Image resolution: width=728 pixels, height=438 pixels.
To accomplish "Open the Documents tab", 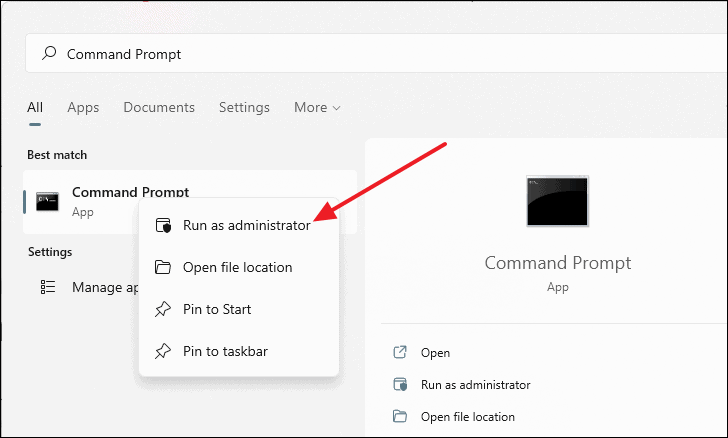I will [159, 107].
